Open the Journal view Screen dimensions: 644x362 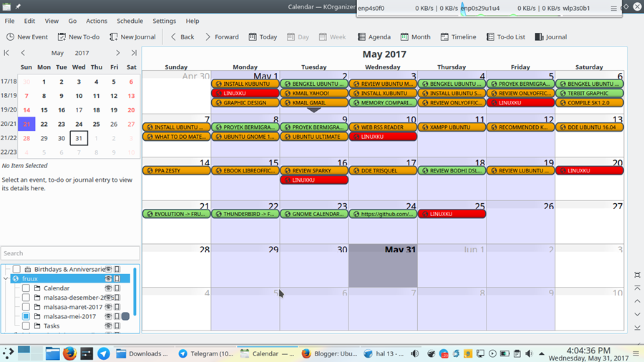tap(551, 37)
